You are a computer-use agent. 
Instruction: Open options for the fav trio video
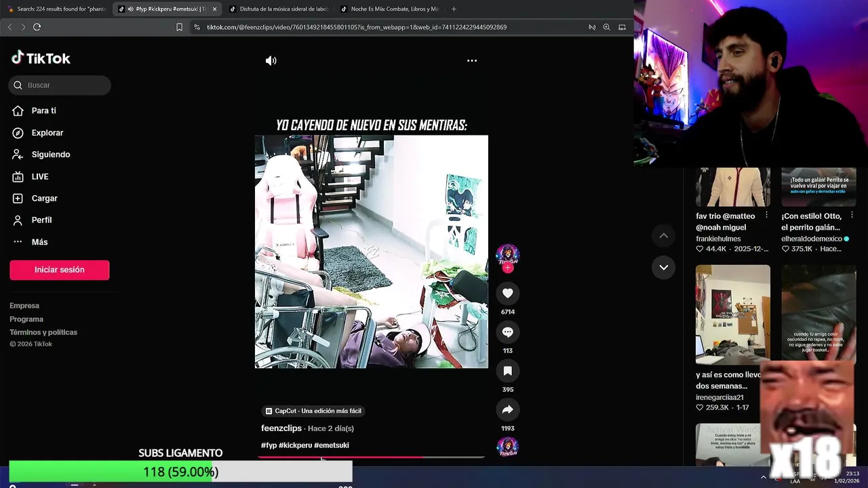point(766,215)
